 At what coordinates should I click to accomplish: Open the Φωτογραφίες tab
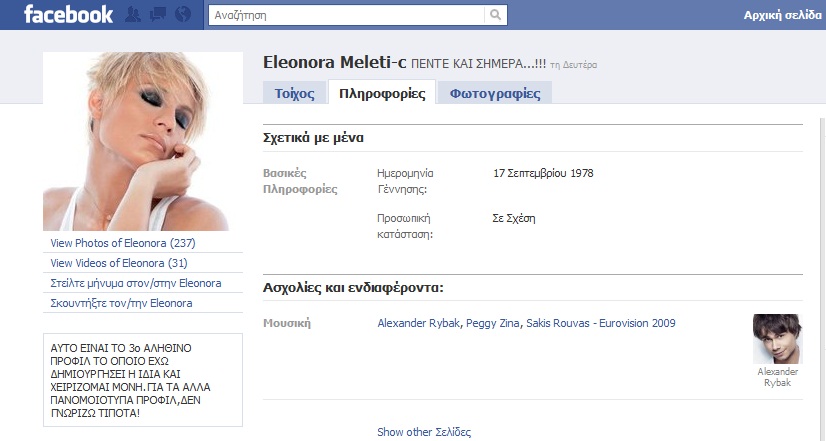coord(495,93)
